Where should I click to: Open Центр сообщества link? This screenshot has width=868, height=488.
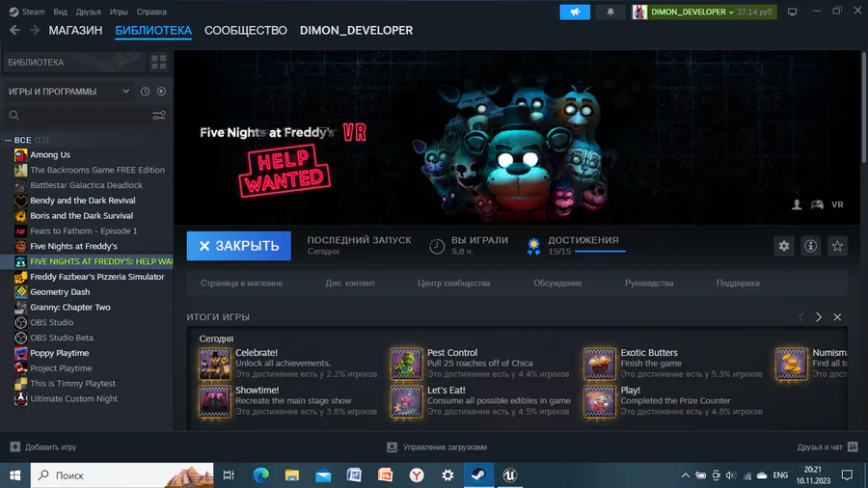pos(454,284)
